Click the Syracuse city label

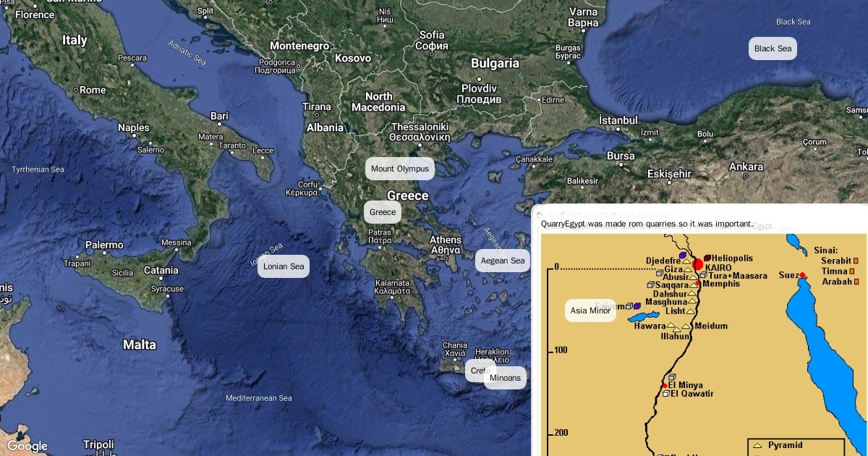tap(167, 289)
